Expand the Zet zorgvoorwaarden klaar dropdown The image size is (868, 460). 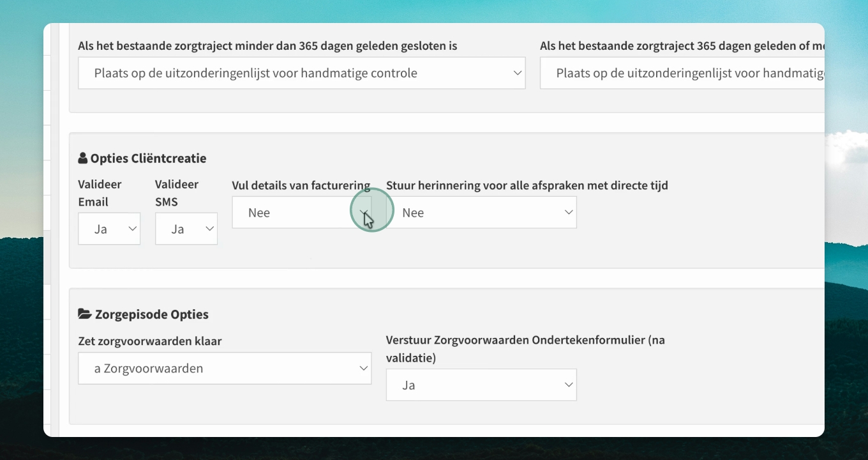225,368
